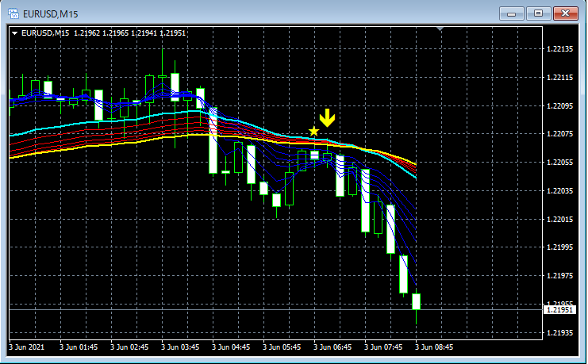
Task: Click the 1.21995 price scale label
Action: [560, 247]
